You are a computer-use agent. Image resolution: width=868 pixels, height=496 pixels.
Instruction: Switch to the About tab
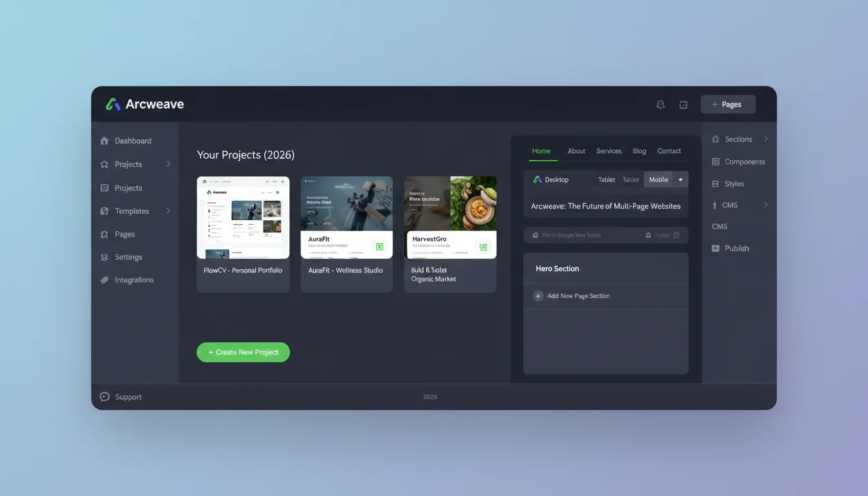576,150
